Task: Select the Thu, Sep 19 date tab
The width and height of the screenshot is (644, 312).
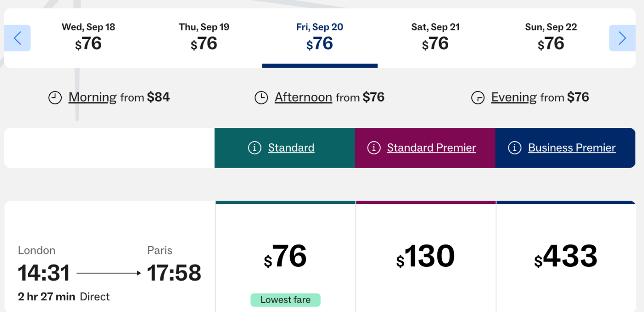Action: (x=204, y=38)
